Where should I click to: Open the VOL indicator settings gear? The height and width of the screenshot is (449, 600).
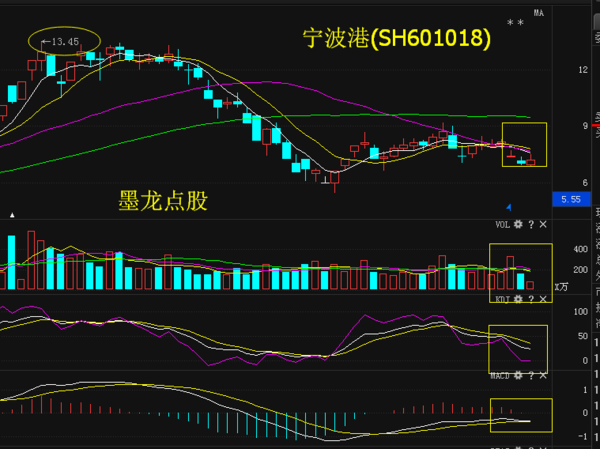click(x=518, y=224)
